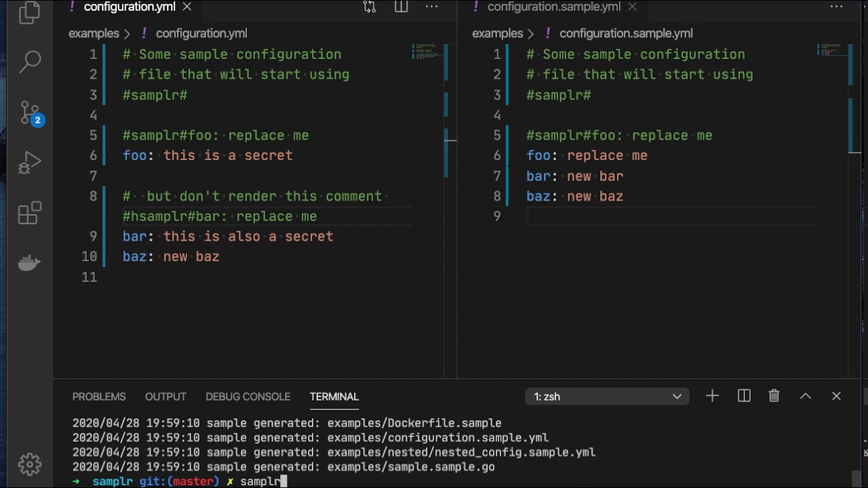
Task: Close the terminal panel
Action: [836, 396]
